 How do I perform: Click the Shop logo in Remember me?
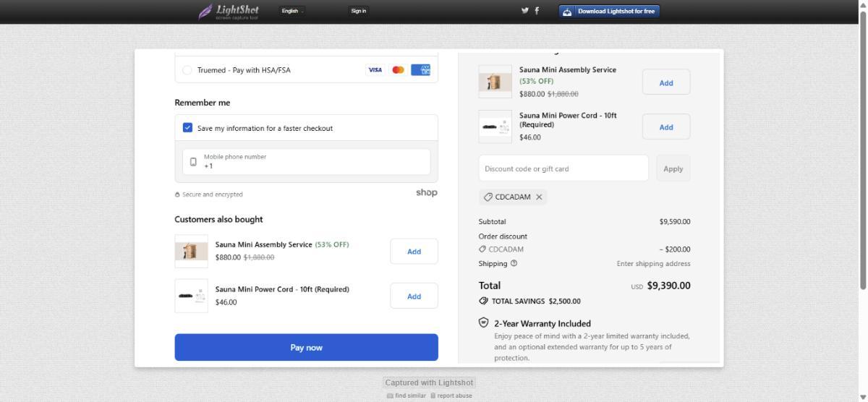click(x=426, y=193)
